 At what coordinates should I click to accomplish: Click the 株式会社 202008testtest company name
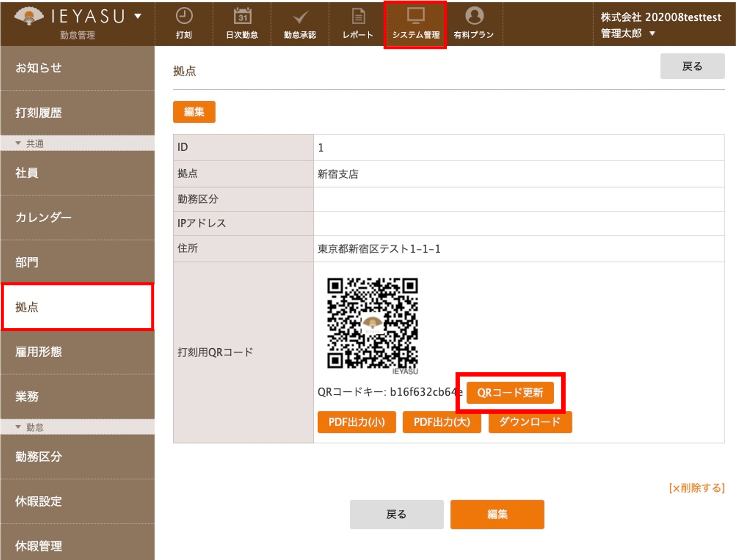(x=661, y=17)
